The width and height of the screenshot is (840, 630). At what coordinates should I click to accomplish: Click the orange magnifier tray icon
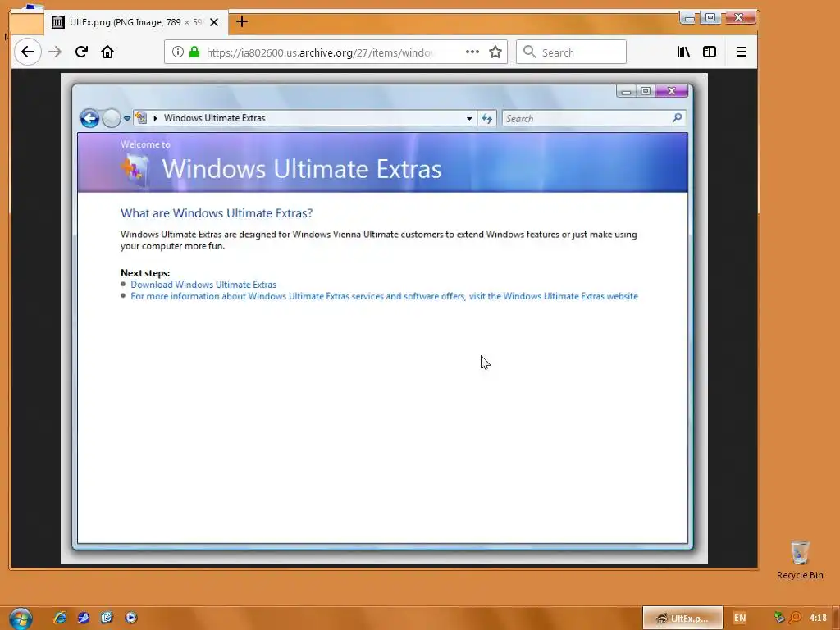pos(795,619)
